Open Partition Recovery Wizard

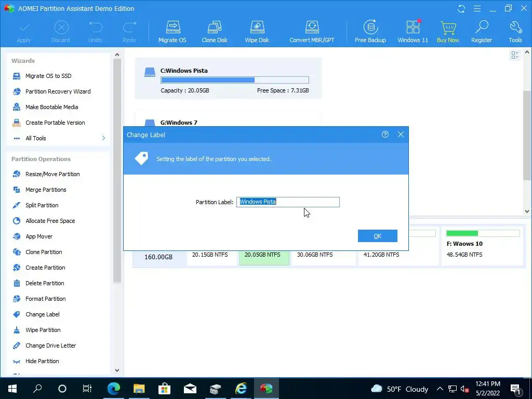58,91
